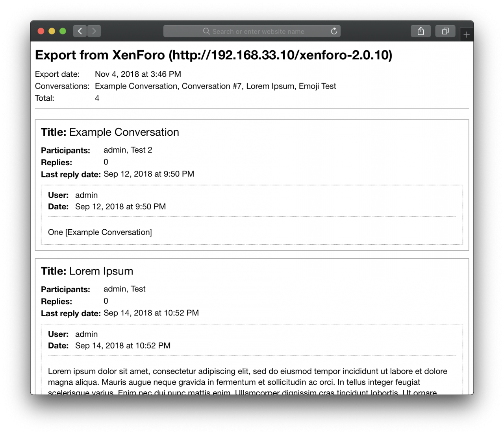Close the window with the red button

pyautogui.click(x=41, y=31)
